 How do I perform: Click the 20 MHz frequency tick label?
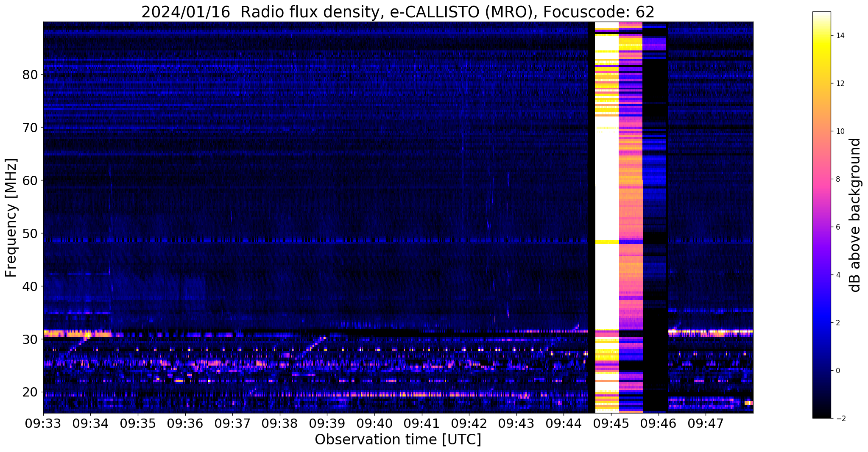(30, 392)
